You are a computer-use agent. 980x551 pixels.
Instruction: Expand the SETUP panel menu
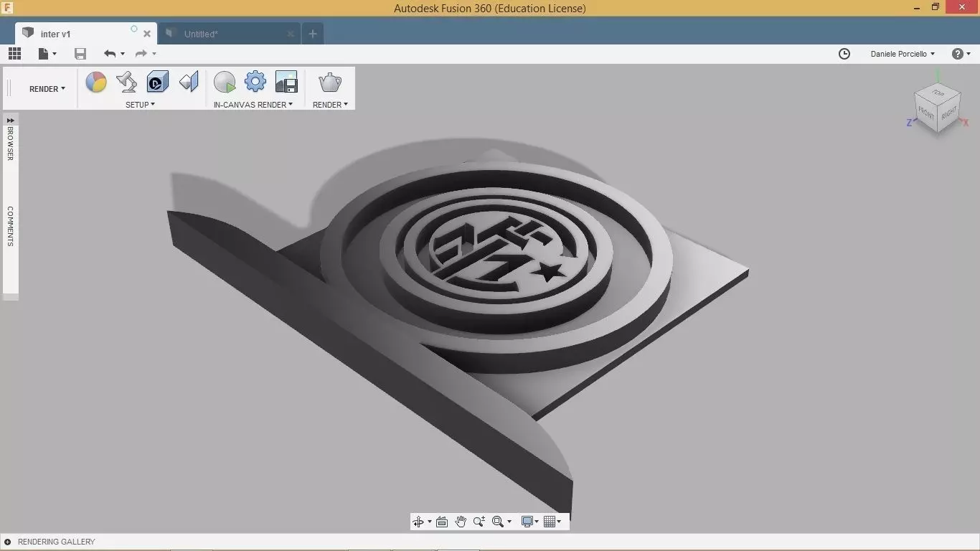pos(141,105)
